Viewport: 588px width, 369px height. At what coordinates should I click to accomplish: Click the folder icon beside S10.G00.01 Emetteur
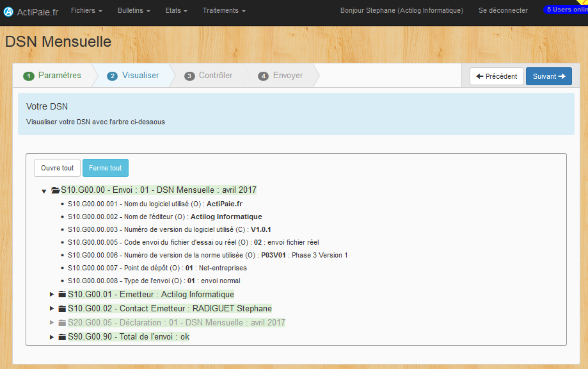[x=62, y=294]
